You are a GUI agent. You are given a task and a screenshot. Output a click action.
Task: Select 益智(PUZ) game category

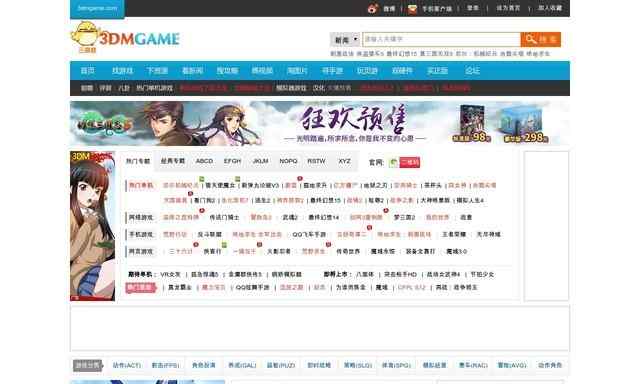281,365
